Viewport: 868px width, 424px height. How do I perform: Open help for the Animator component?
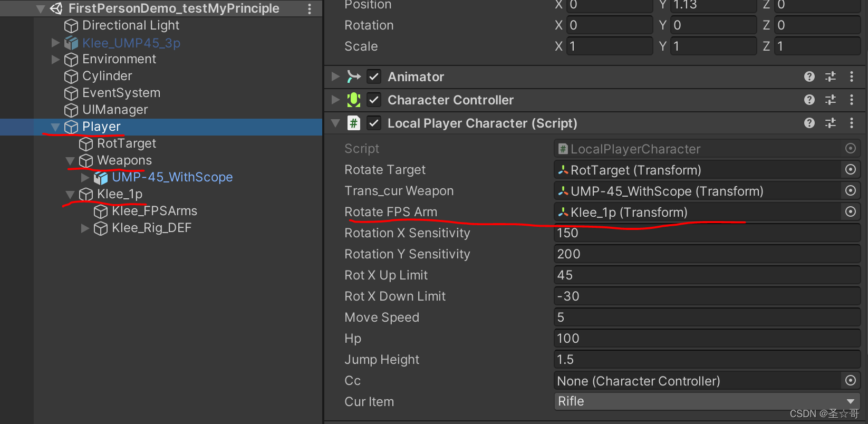point(809,77)
